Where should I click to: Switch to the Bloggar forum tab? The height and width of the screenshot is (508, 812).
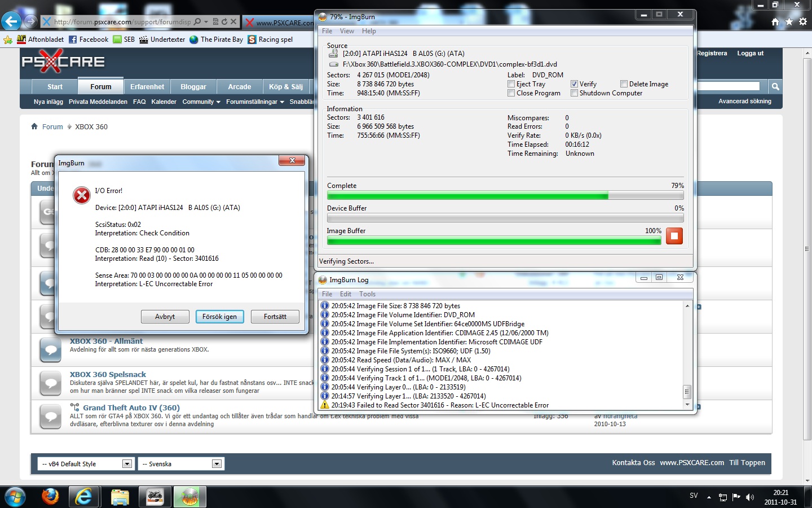pos(193,86)
